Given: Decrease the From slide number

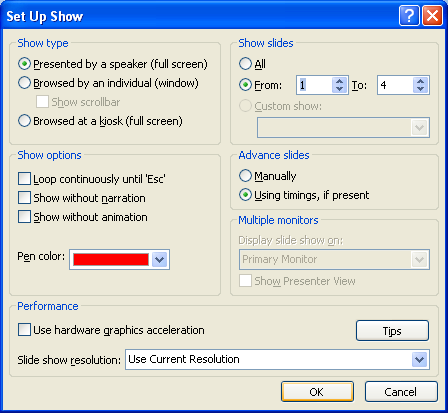Looking at the screenshot, I should point(340,89).
